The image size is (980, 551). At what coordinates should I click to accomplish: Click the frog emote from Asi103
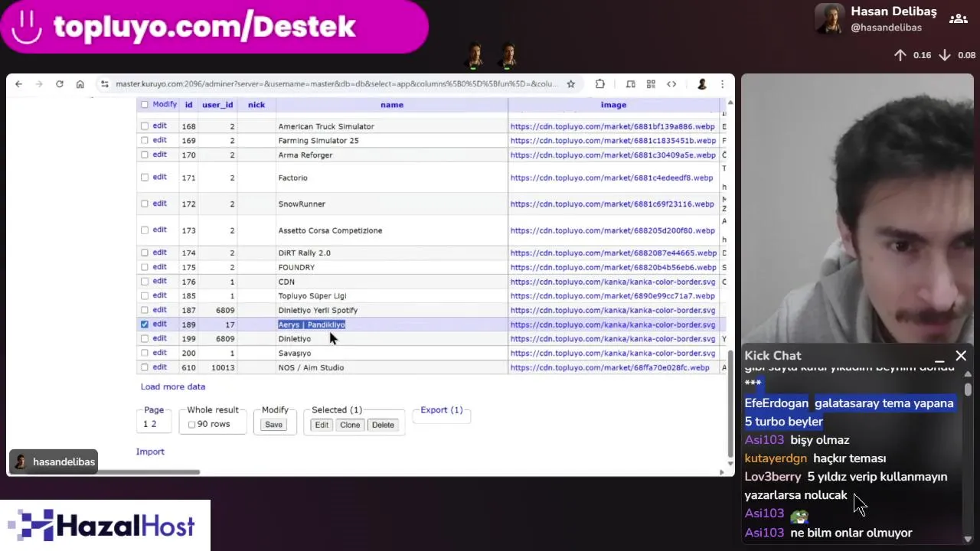click(799, 516)
